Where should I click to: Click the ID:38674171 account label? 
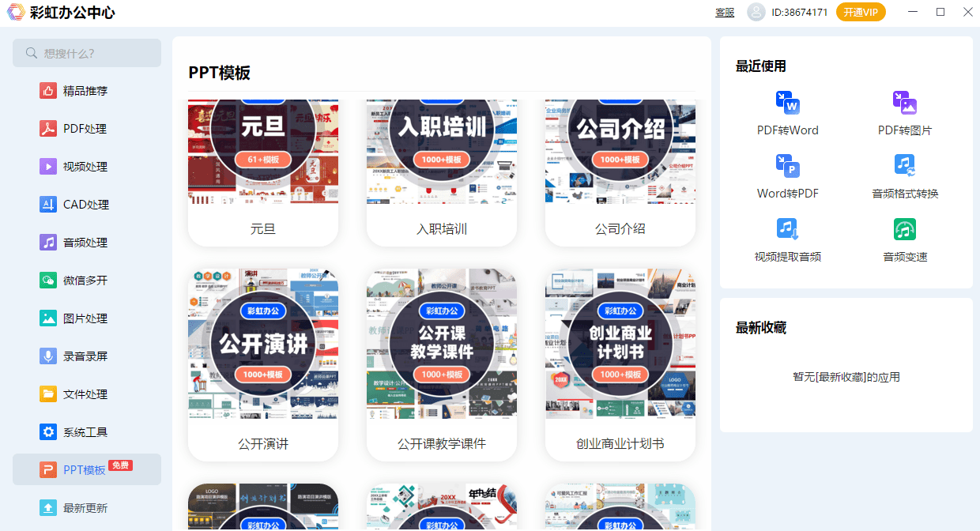(800, 12)
